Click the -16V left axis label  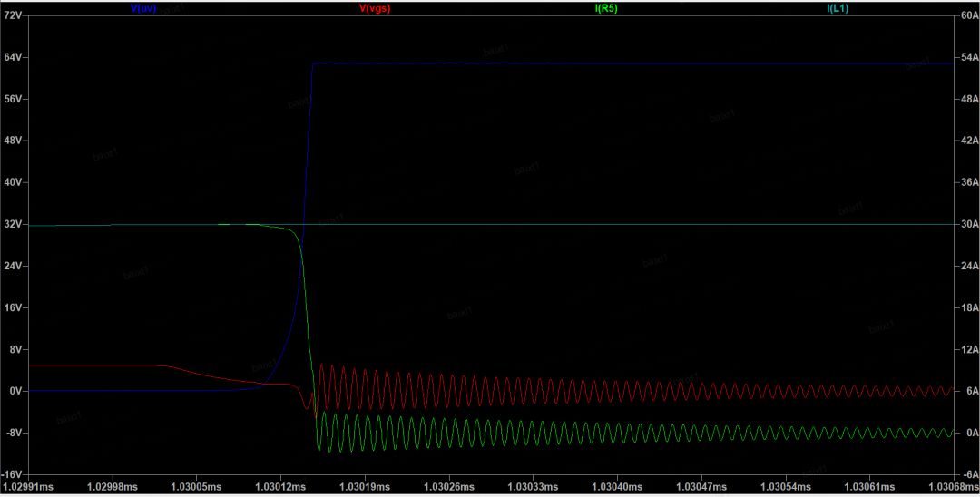point(12,474)
